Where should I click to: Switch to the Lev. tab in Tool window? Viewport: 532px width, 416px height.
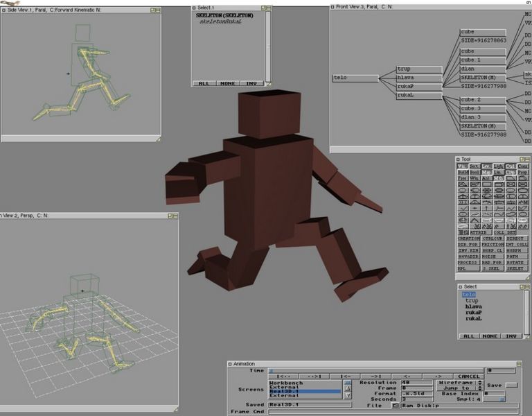[486, 166]
